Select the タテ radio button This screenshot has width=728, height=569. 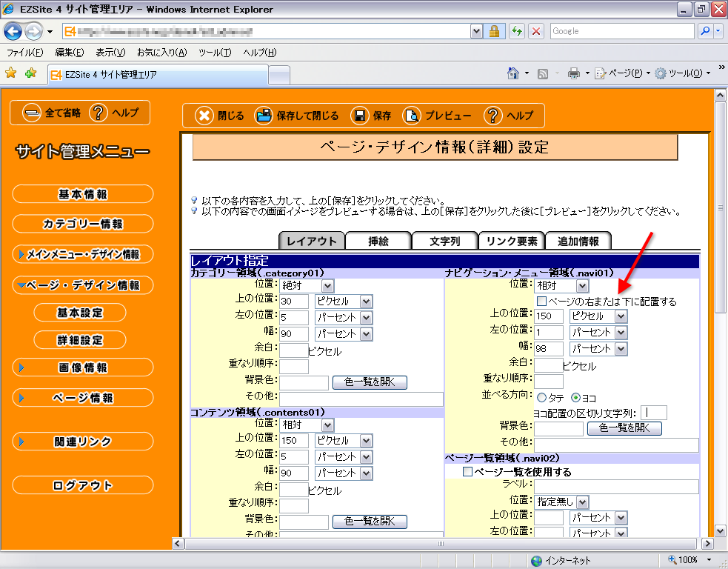tap(541, 398)
